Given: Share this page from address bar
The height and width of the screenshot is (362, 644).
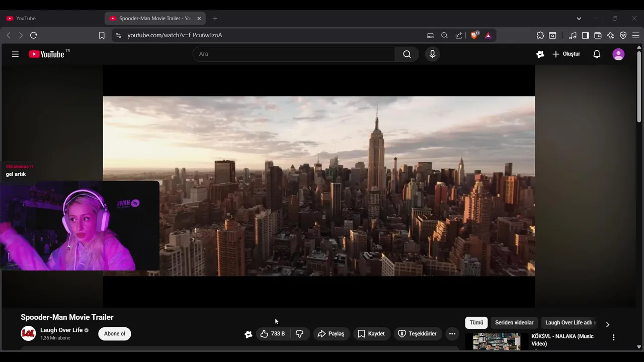Looking at the screenshot, I should [x=459, y=35].
